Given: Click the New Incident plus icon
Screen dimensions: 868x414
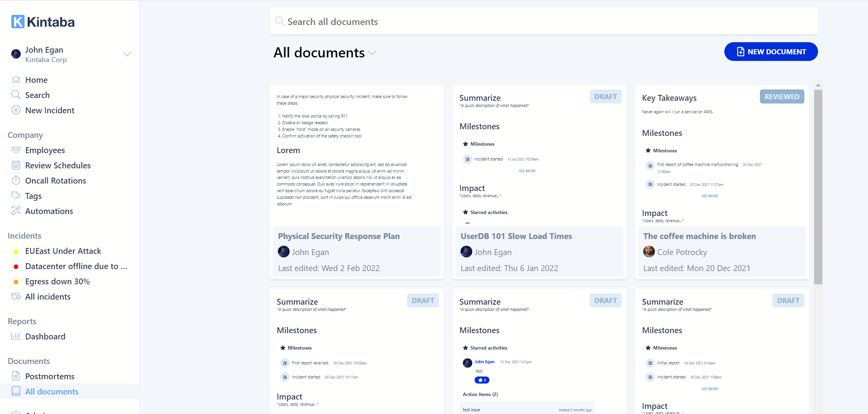Looking at the screenshot, I should pos(16,110).
